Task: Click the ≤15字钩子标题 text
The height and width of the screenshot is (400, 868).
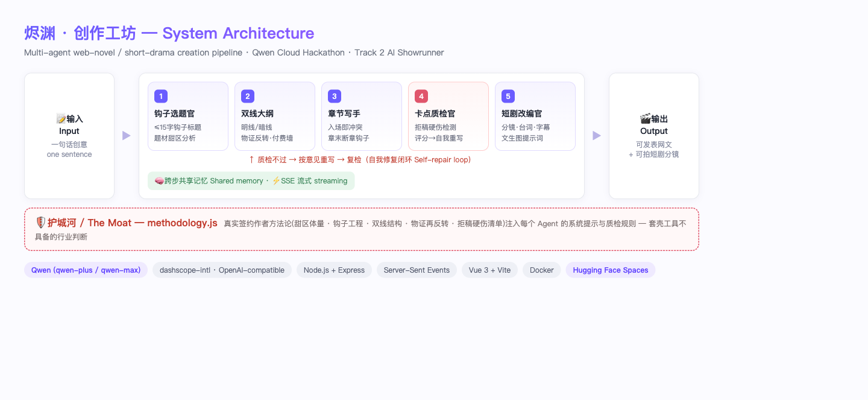Action: 178,127
